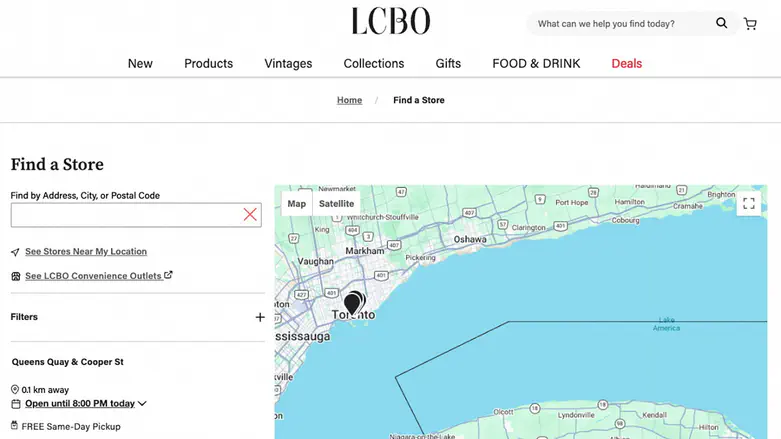The image size is (781, 439).
Task: Open the Products menu
Action: (x=209, y=63)
